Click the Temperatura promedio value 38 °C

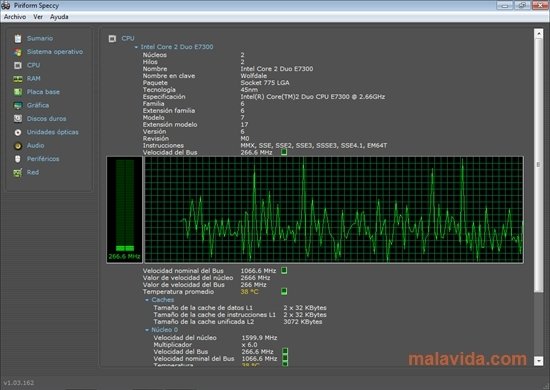[249, 292]
